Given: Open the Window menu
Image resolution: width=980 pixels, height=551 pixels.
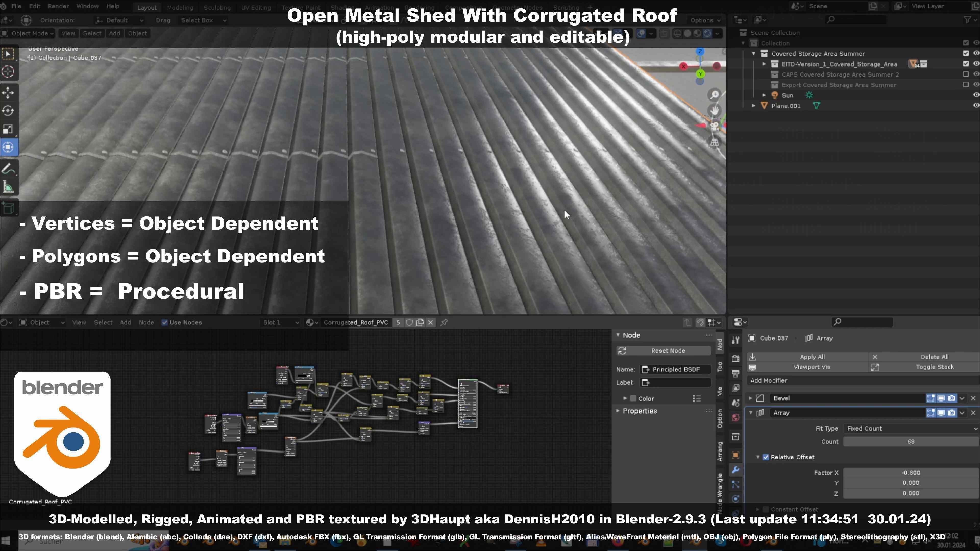Looking at the screenshot, I should click(87, 6).
